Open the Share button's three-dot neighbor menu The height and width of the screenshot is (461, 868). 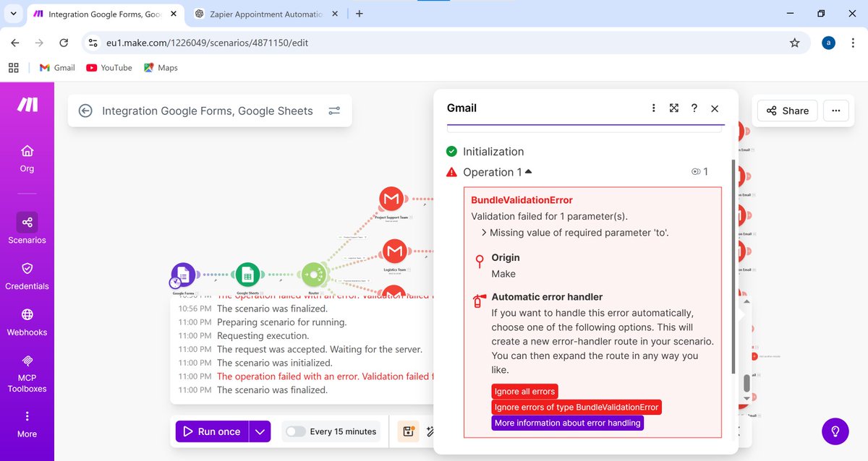(835, 111)
